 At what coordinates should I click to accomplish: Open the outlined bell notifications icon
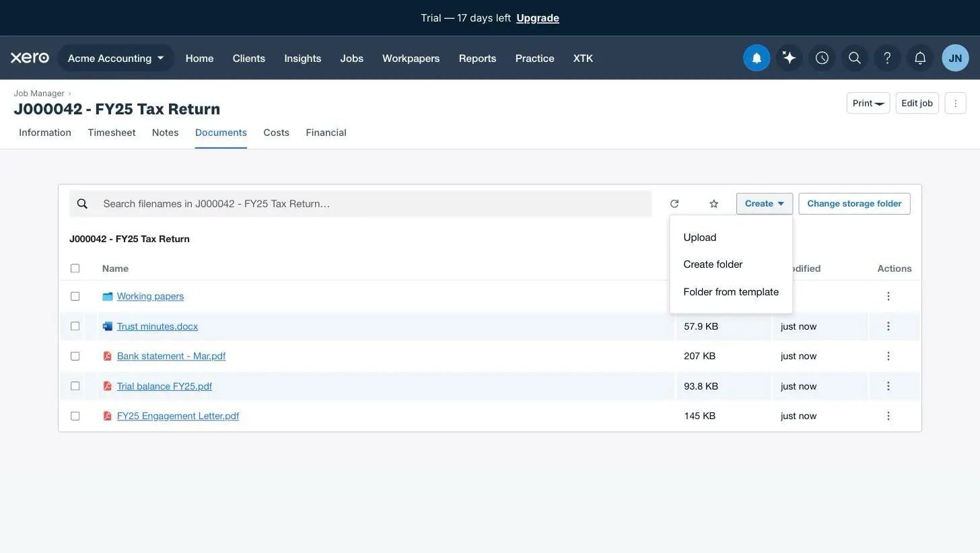[x=920, y=58]
